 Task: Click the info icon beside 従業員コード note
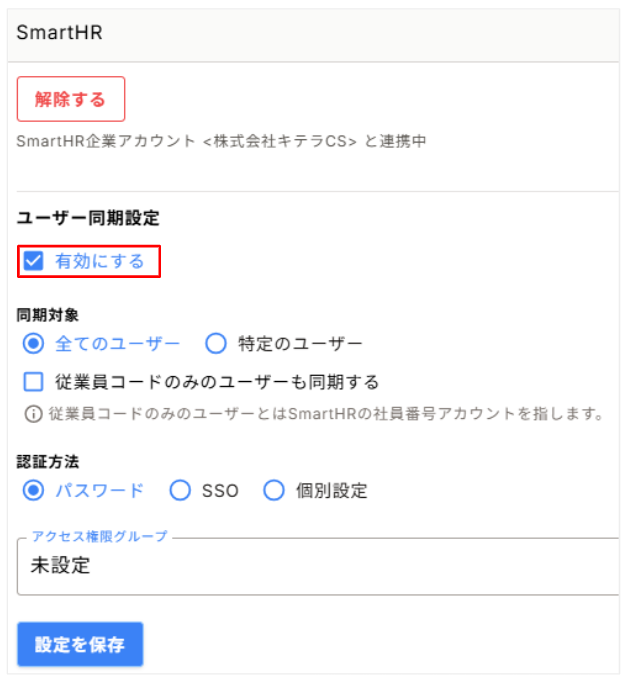(x=33, y=414)
